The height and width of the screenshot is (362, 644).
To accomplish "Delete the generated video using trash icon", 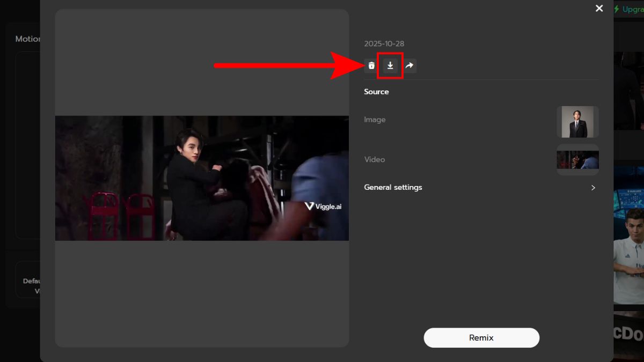I will click(371, 65).
